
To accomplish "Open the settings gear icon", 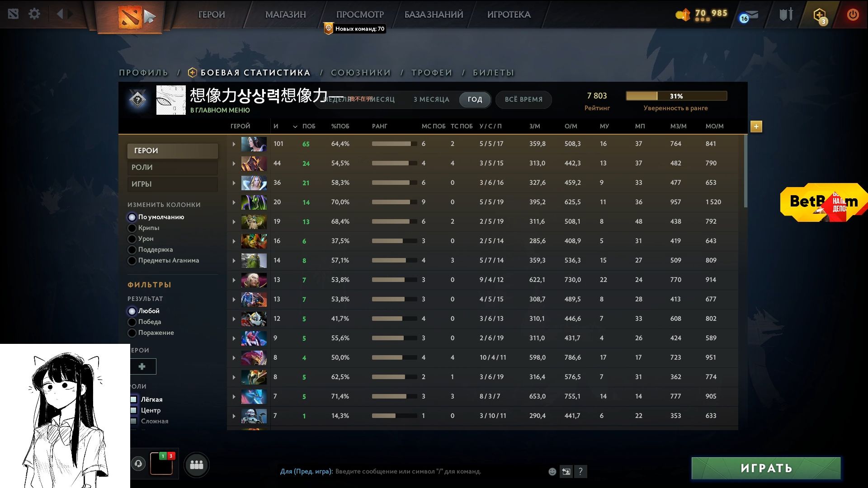I will [34, 14].
